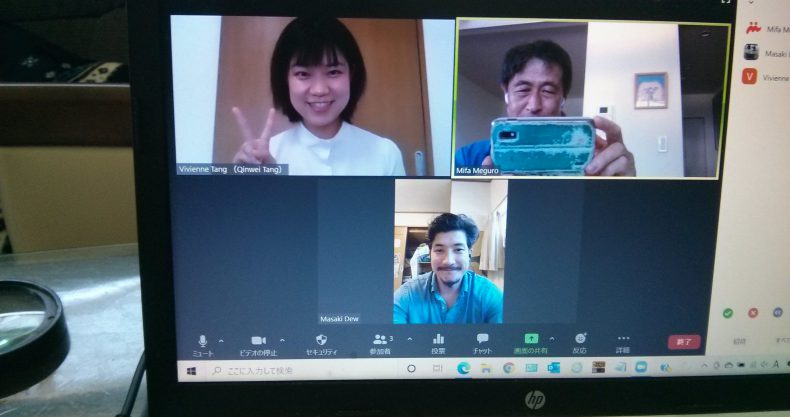Screen dimensions: 790x417
Task: Mute the microphone in Zoom toolbar
Action: coord(203,341)
